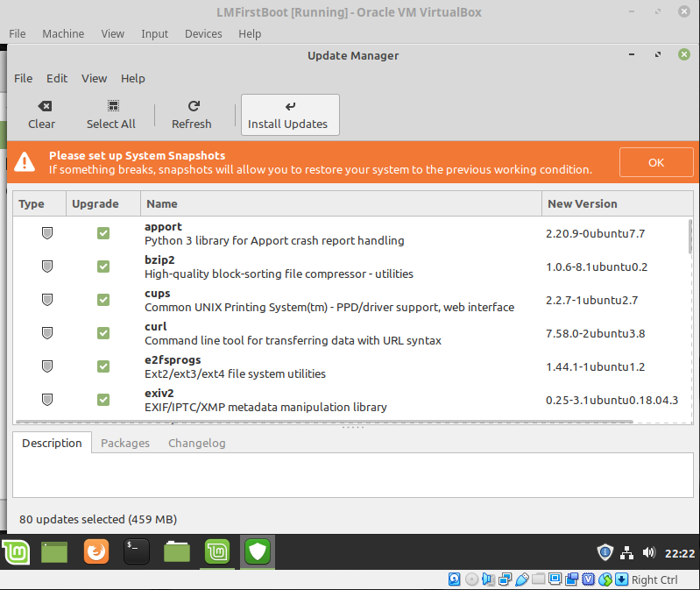Click the shield type icon for exiv2
700x590 pixels.
click(47, 400)
